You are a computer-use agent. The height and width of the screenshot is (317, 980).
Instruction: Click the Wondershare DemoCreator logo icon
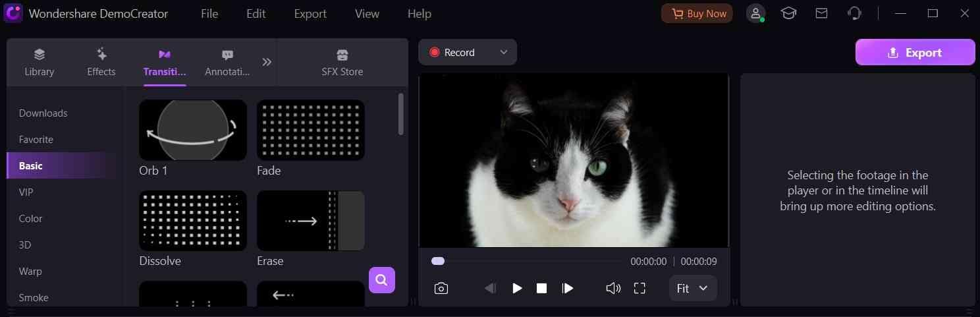[x=14, y=13]
